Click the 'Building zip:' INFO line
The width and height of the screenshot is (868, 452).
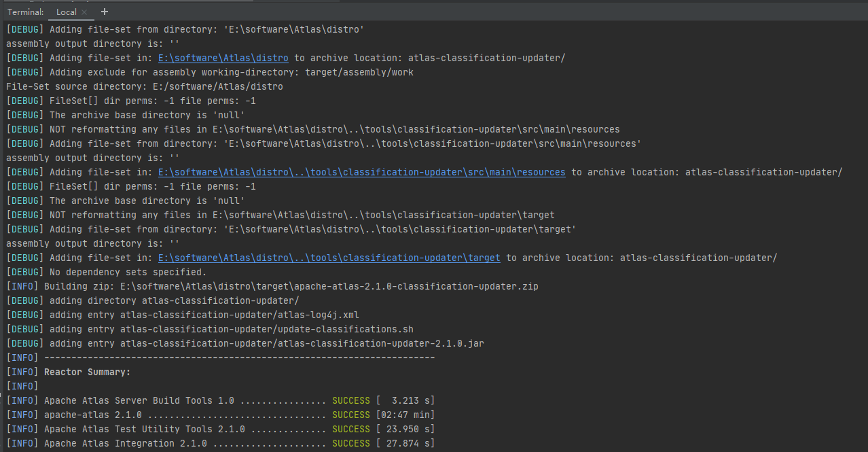coord(272,286)
